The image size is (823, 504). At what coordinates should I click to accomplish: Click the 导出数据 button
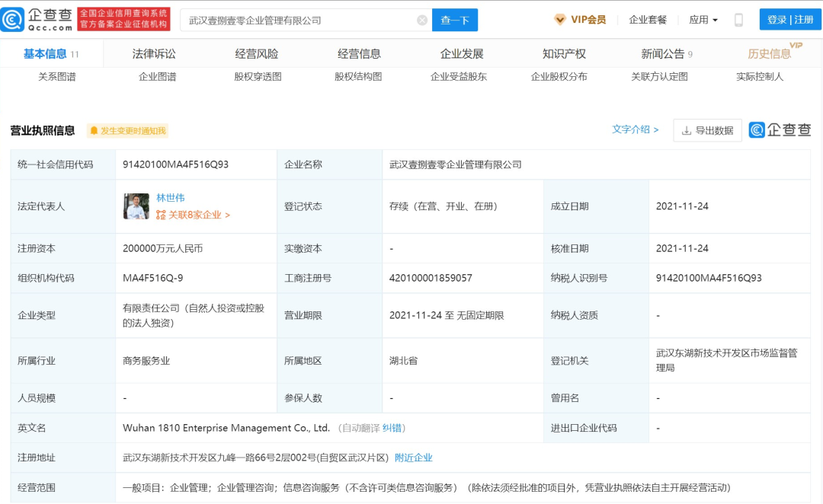click(707, 130)
